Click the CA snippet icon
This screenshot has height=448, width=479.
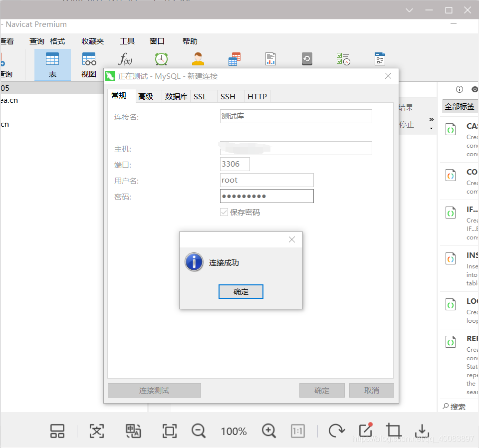click(x=451, y=130)
